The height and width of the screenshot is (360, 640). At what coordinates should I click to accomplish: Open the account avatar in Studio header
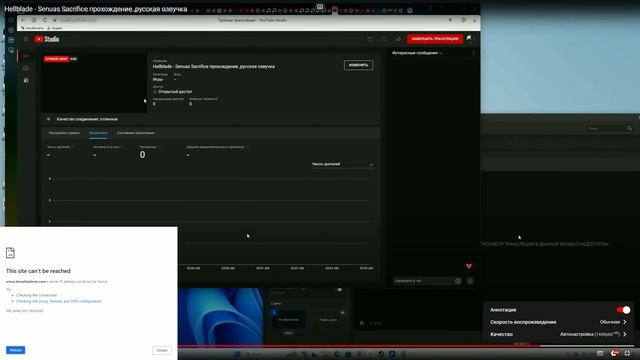click(469, 38)
